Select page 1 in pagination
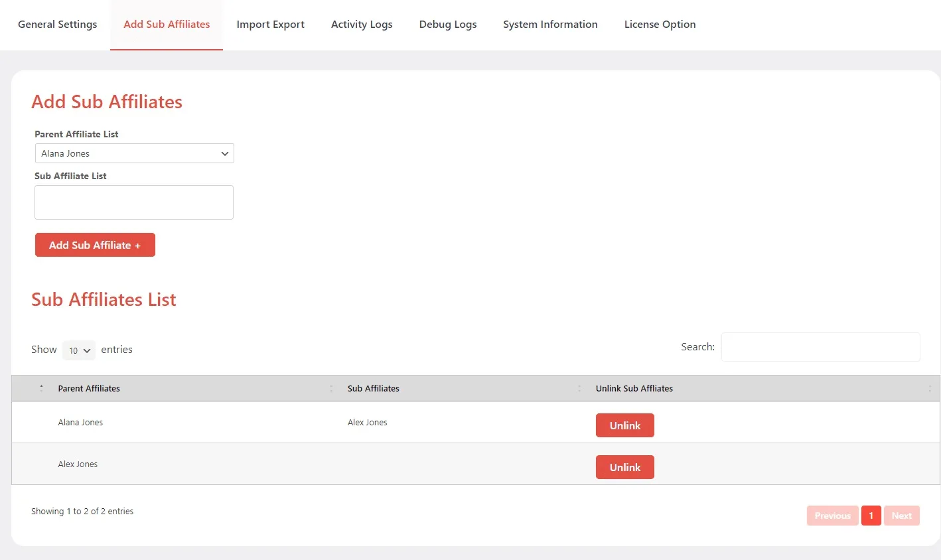 pos(871,516)
